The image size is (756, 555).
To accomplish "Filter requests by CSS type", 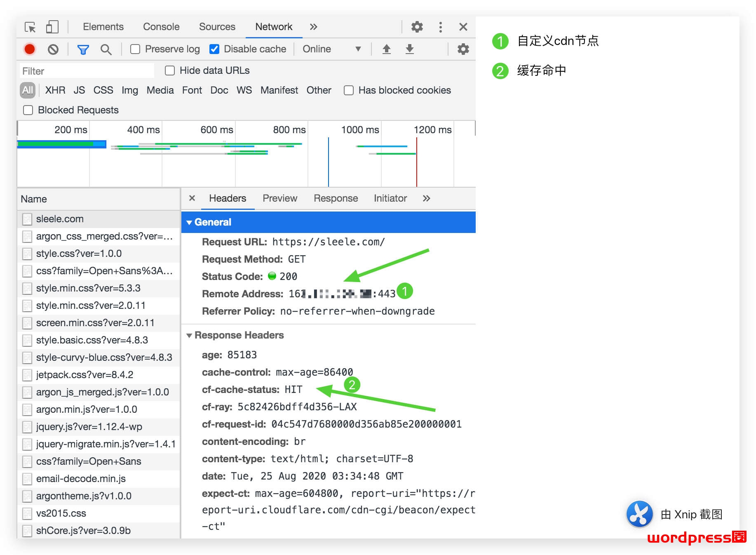I will (103, 90).
